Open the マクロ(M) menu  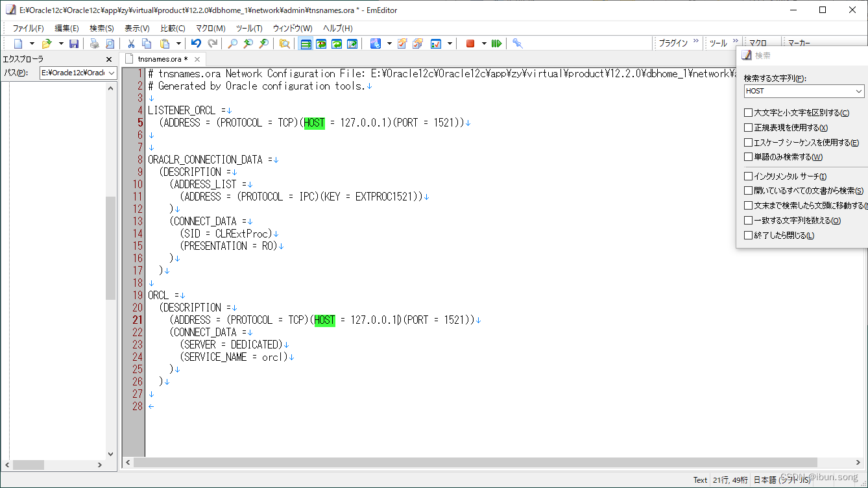click(210, 28)
